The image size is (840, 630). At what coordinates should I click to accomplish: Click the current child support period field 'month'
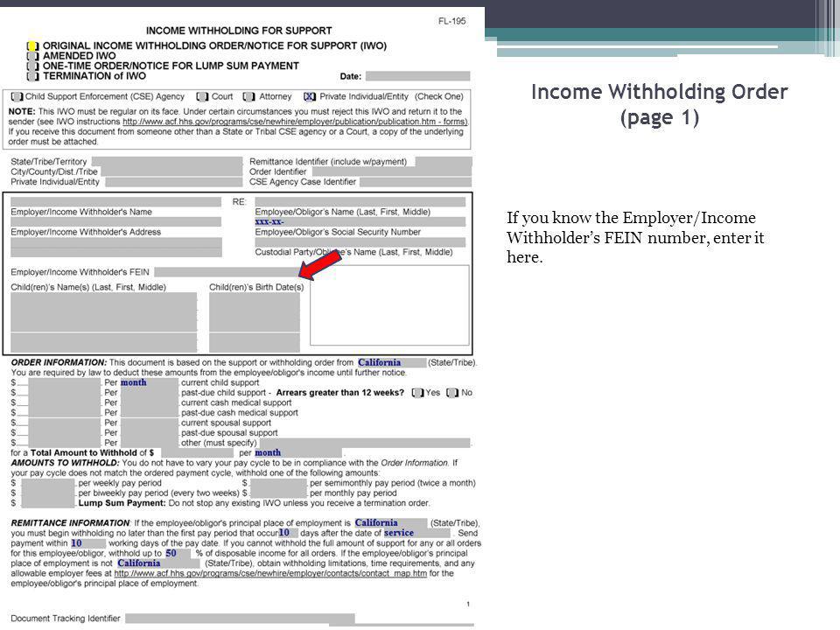coord(149,382)
